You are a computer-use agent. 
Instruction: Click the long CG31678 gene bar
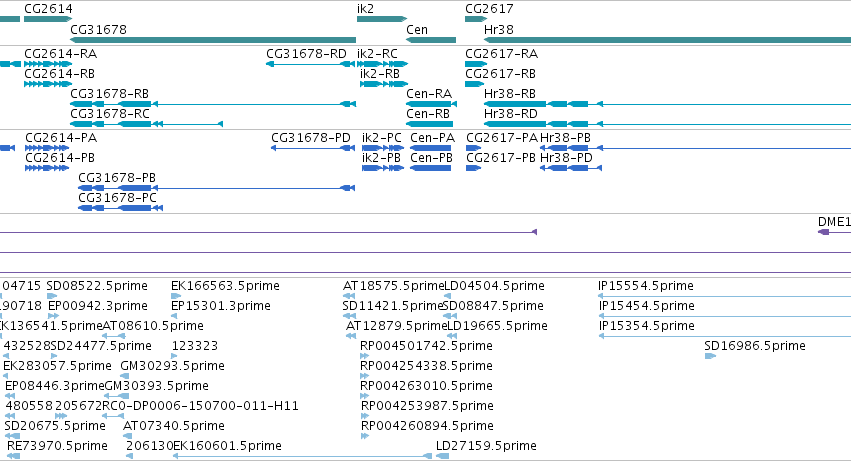click(213, 40)
